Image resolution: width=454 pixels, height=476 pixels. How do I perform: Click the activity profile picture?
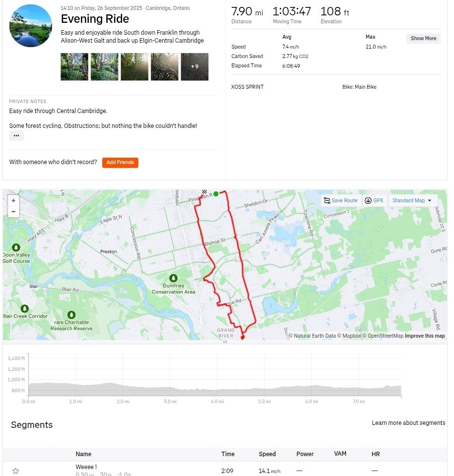(x=31, y=26)
